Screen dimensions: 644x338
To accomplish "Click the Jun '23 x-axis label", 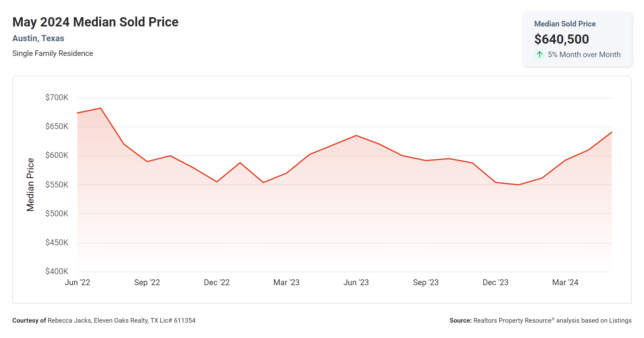I will 356,282.
